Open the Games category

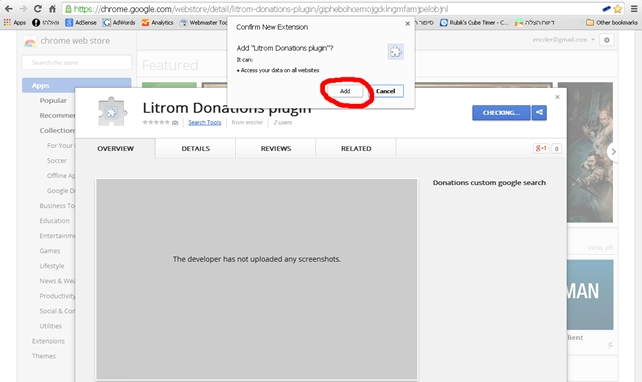coord(50,251)
